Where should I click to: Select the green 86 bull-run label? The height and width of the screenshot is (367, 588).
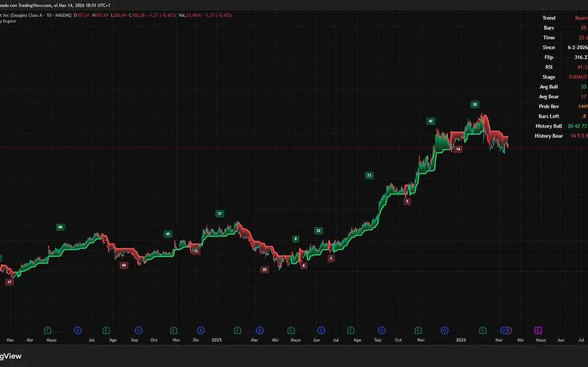pyautogui.click(x=60, y=227)
